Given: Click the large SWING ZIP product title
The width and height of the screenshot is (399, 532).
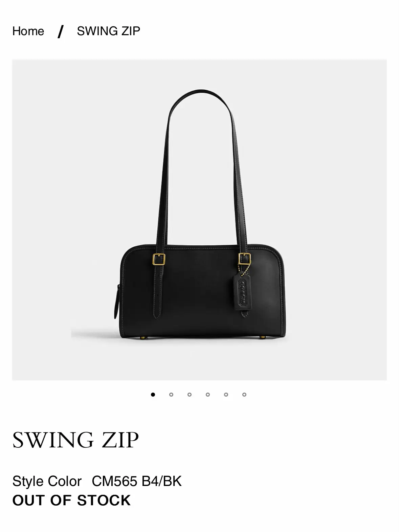Looking at the screenshot, I should coord(76,440).
